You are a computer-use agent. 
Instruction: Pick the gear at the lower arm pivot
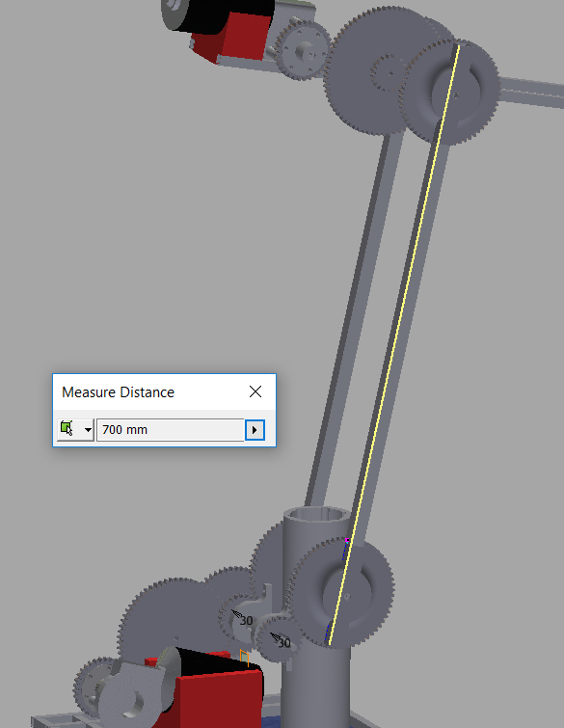[x=346, y=593]
